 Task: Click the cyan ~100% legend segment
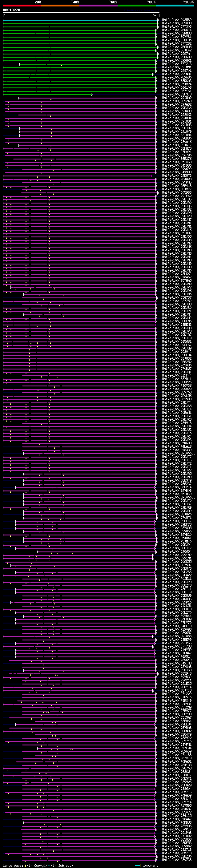pos(175,6)
